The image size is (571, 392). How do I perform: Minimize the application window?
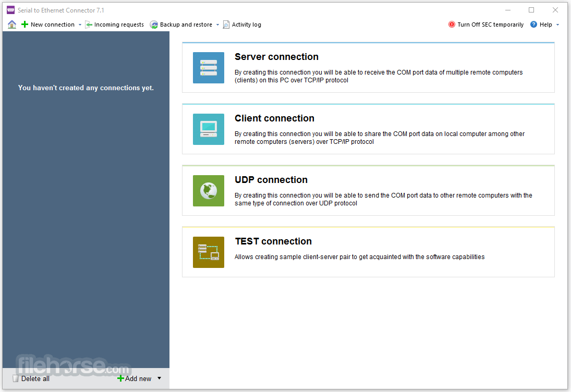[507, 10]
